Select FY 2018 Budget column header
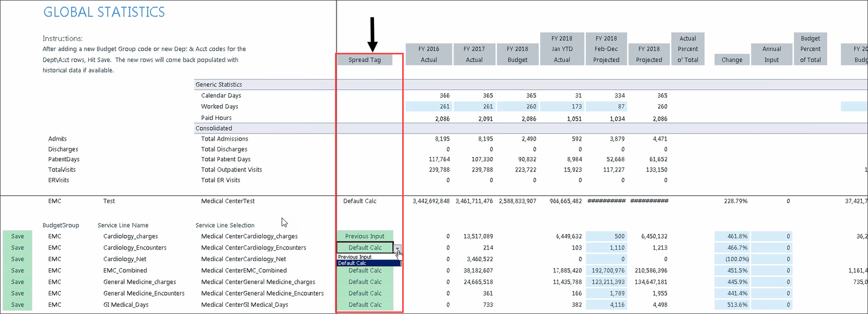Image resolution: width=868 pixels, height=314 pixels. coord(517,54)
